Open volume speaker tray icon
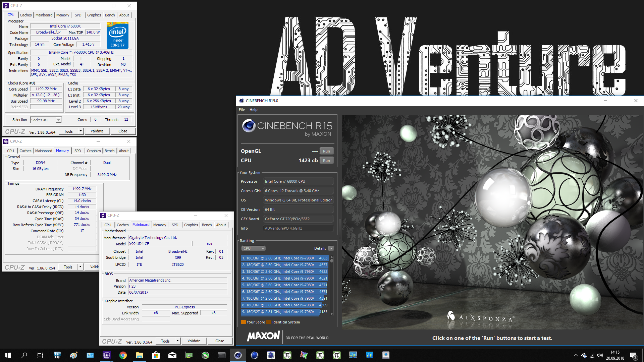This screenshot has width=644, height=362. point(600,355)
